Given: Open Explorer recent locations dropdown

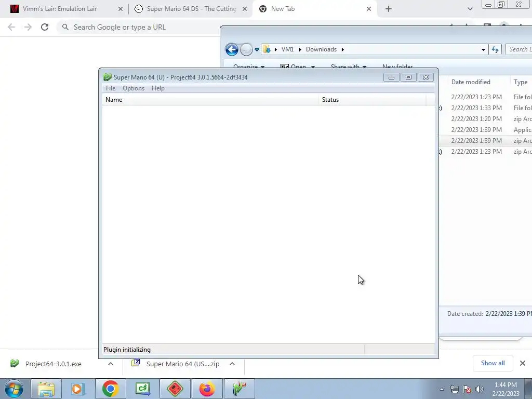Looking at the screenshot, I should pos(257,50).
